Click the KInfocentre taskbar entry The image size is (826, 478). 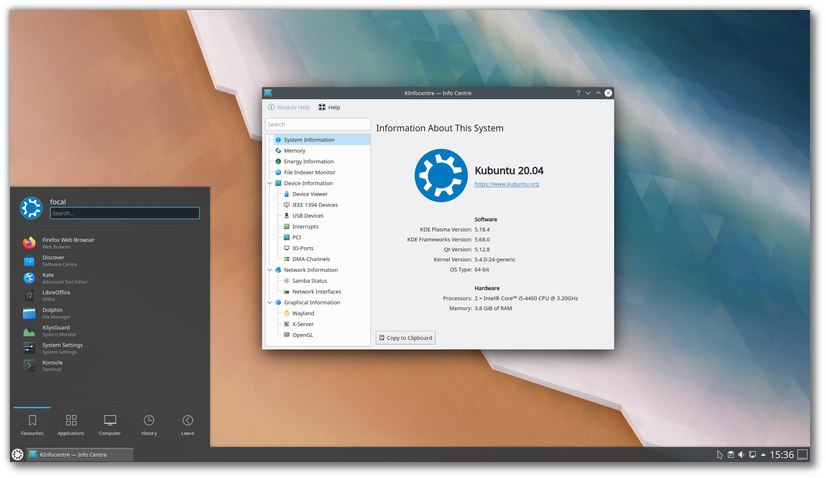click(x=80, y=454)
